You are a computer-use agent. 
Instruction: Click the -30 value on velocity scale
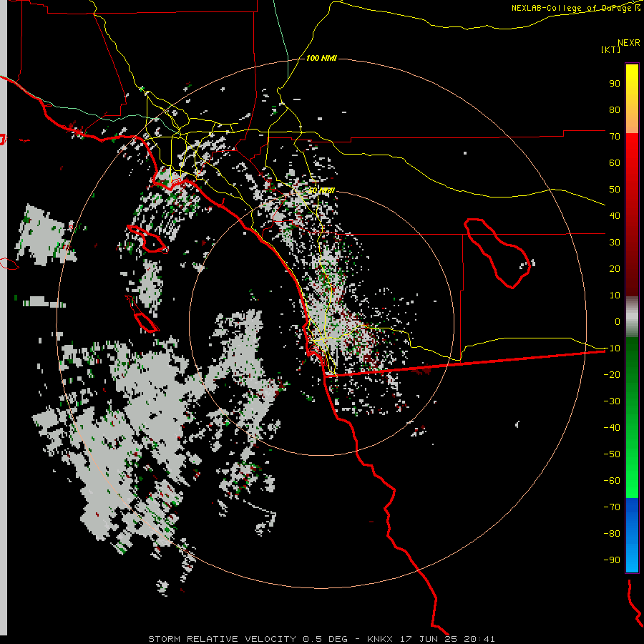coord(612,401)
